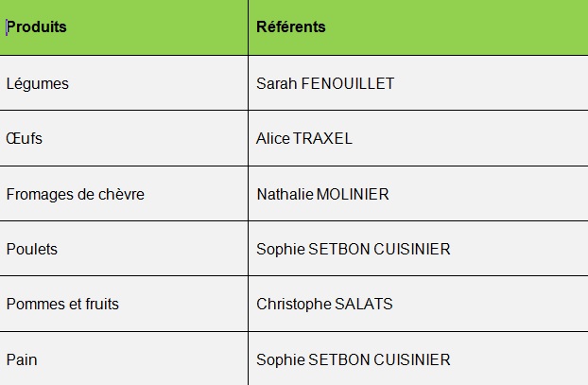Click the Poulets cell
Viewport: 588px width, 385px height.
coord(124,249)
